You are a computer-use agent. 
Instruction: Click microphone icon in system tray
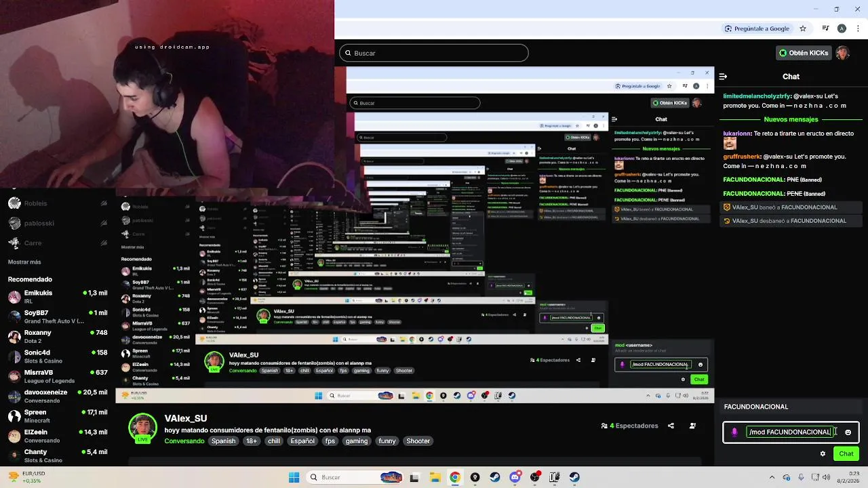[800, 477]
